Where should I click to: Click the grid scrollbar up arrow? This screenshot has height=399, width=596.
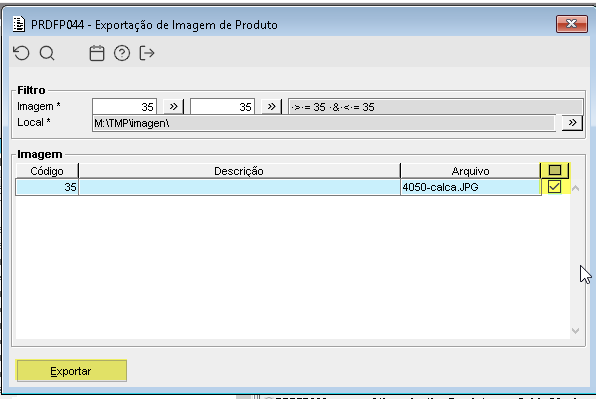(575, 188)
